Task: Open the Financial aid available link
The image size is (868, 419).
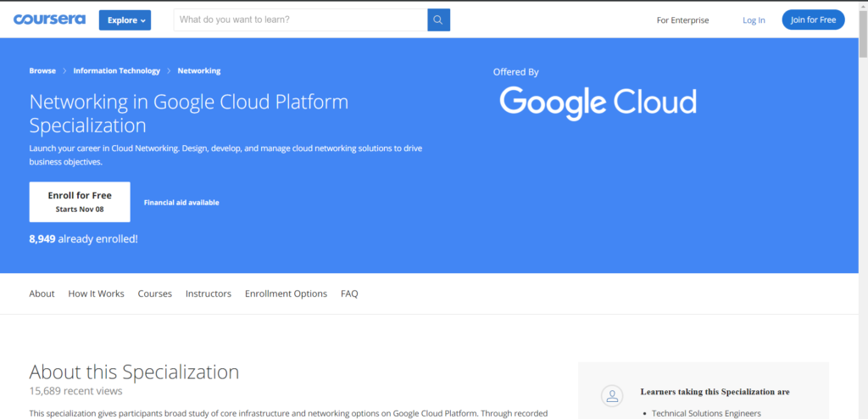Action: pos(181,203)
